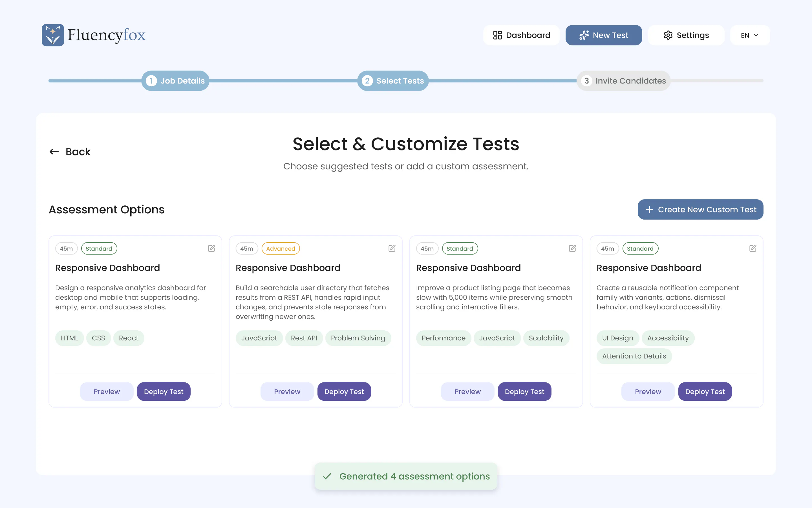The image size is (812, 508).
Task: Edit the Advanced user directory test card
Action: click(392, 248)
